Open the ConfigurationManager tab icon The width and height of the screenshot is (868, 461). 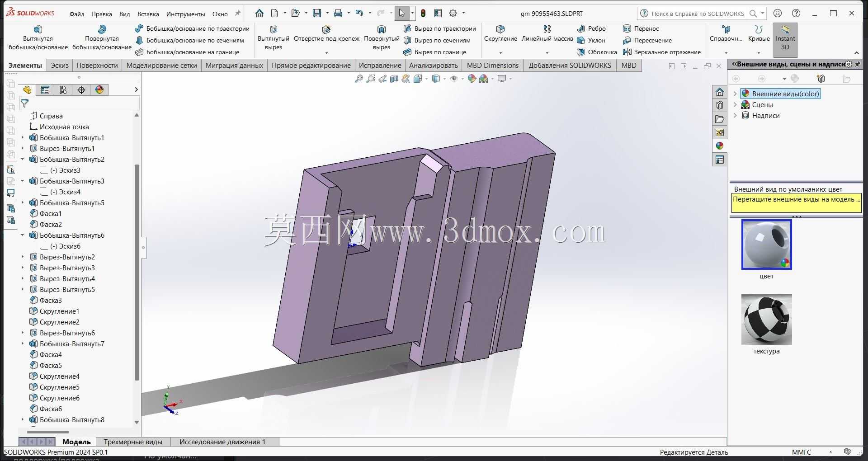63,90
